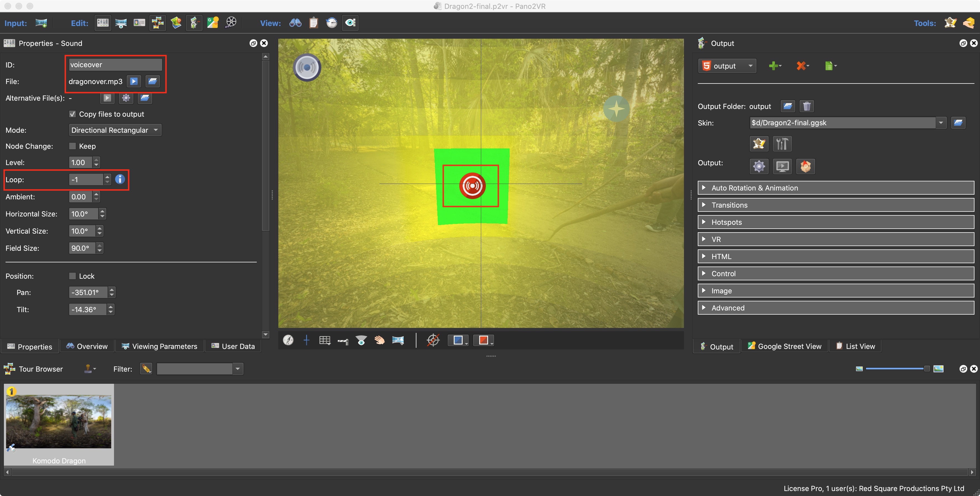This screenshot has width=980, height=496.
Task: Open Skin Editor icon in Tools toolbar
Action: (950, 23)
